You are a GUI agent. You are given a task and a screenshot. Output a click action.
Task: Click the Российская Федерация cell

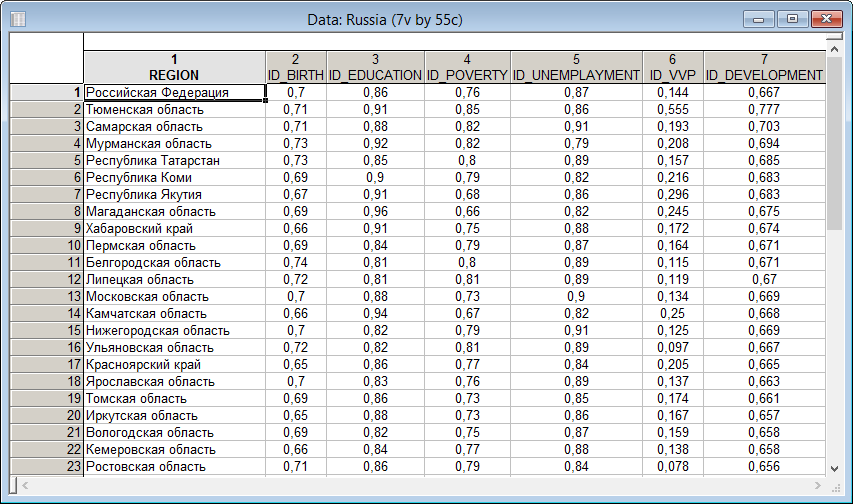(174, 92)
